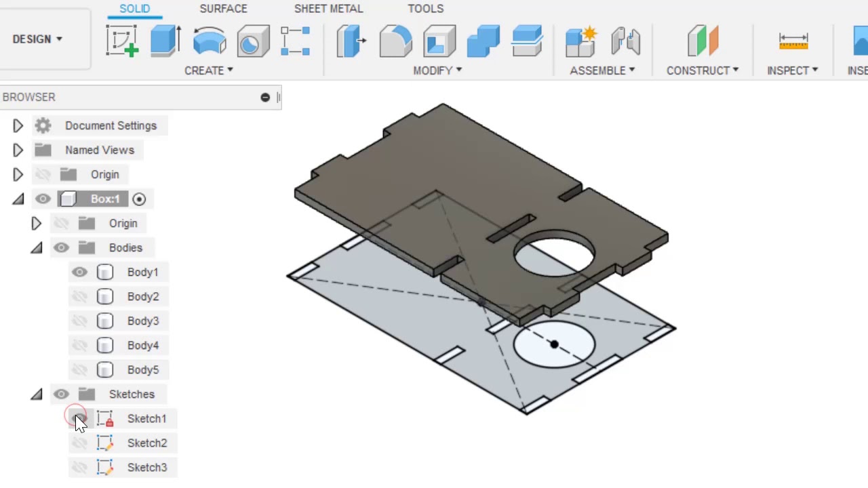The height and width of the screenshot is (488, 868).
Task: Select the Create Sketch tool
Action: click(122, 41)
